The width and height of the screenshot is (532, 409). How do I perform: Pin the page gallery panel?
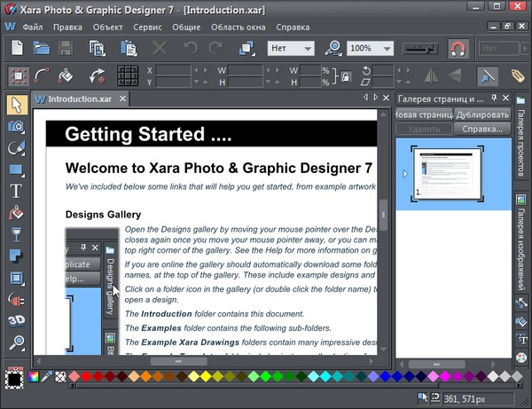coord(493,98)
